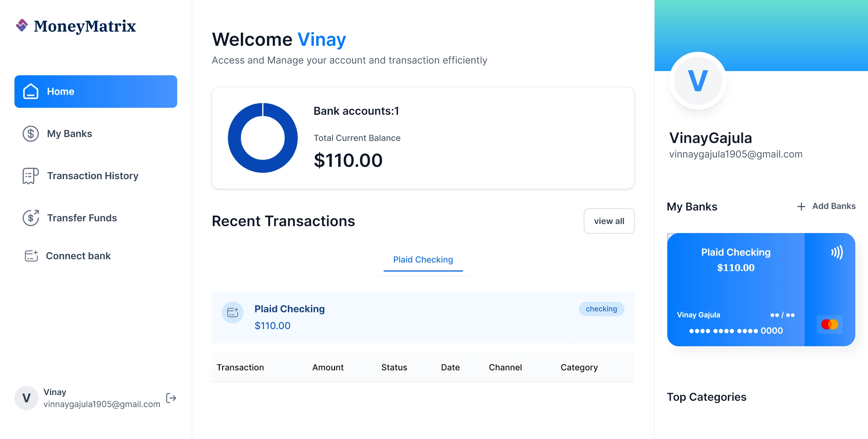Click the MoneyMatrix logo icon

(x=22, y=26)
